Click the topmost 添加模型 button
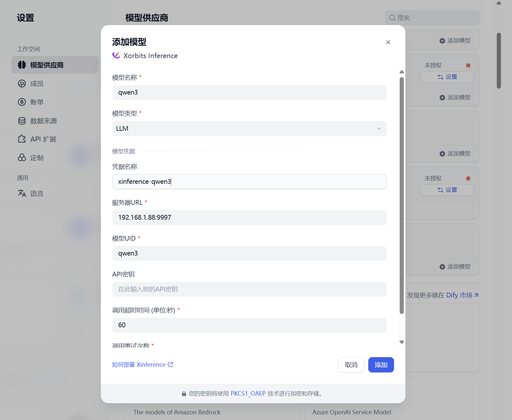 [x=455, y=41]
